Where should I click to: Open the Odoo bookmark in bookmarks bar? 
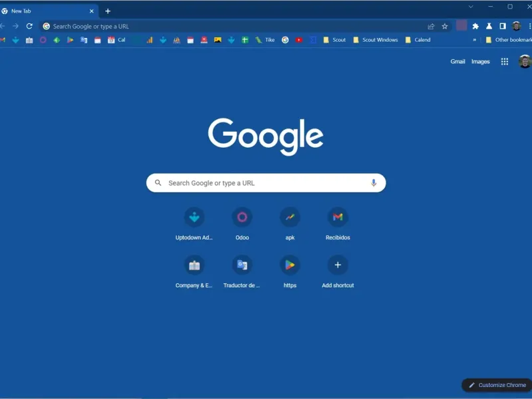tap(43, 40)
